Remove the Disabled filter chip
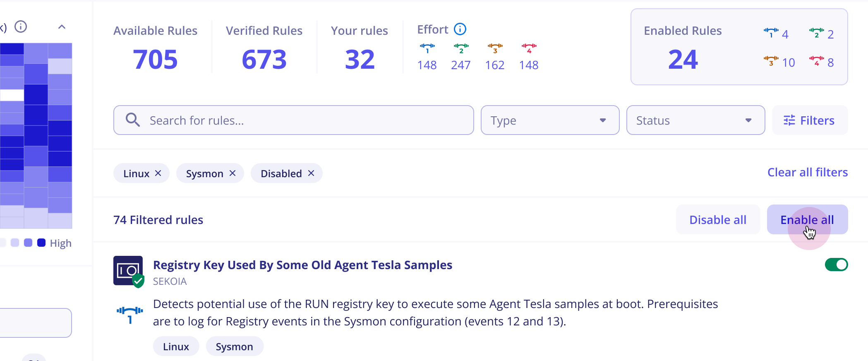The height and width of the screenshot is (361, 868). (311, 173)
